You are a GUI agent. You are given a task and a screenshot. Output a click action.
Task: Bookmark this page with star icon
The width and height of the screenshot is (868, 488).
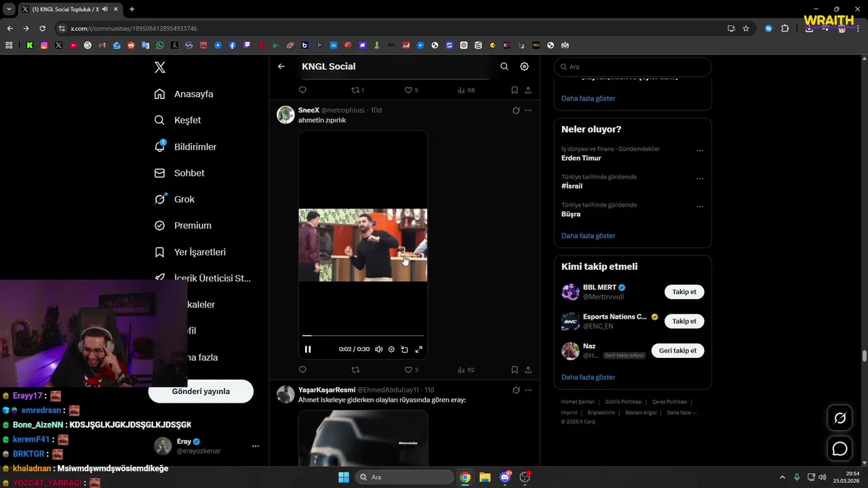tap(746, 28)
